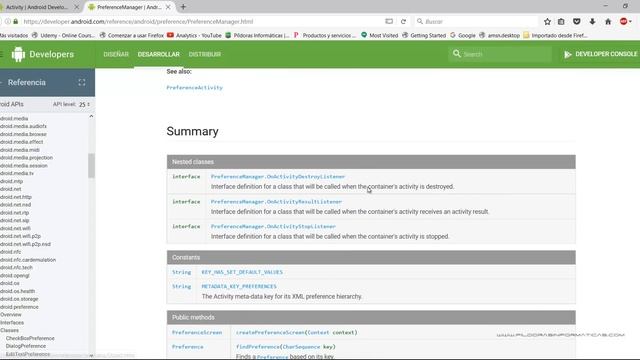Open the DISTRIBUIR navigation tab
640x360 pixels.
click(x=205, y=54)
